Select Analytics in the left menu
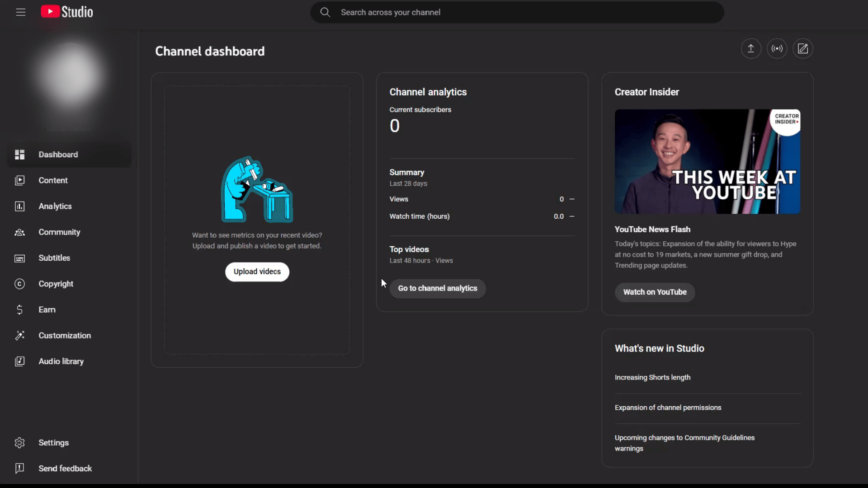868x488 pixels. [x=69, y=206]
